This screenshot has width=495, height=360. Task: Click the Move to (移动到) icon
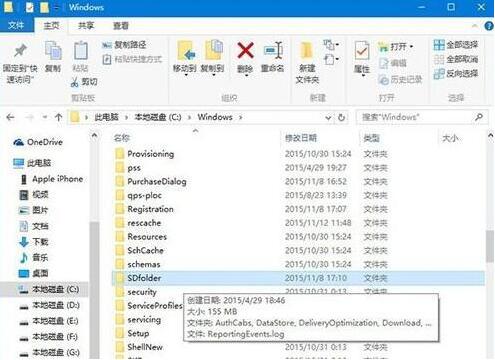pyautogui.click(x=185, y=51)
